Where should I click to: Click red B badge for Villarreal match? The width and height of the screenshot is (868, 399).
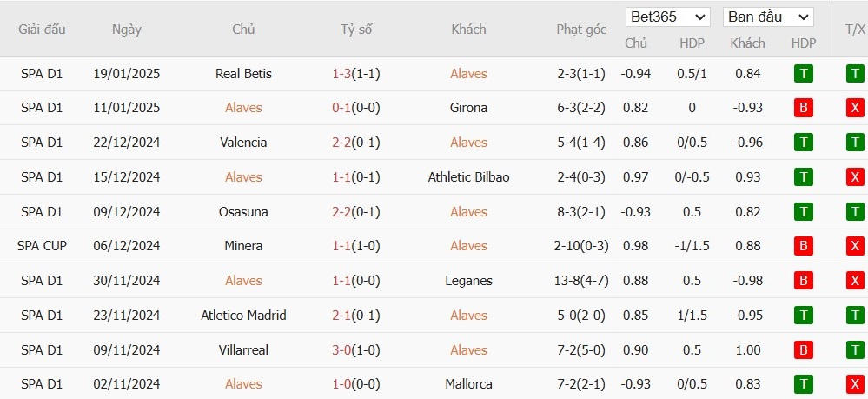point(804,349)
